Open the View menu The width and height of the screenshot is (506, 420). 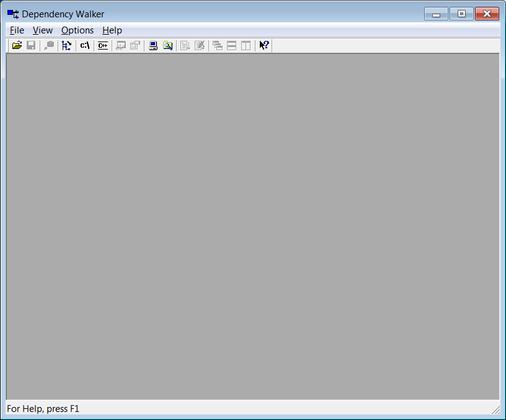point(43,30)
